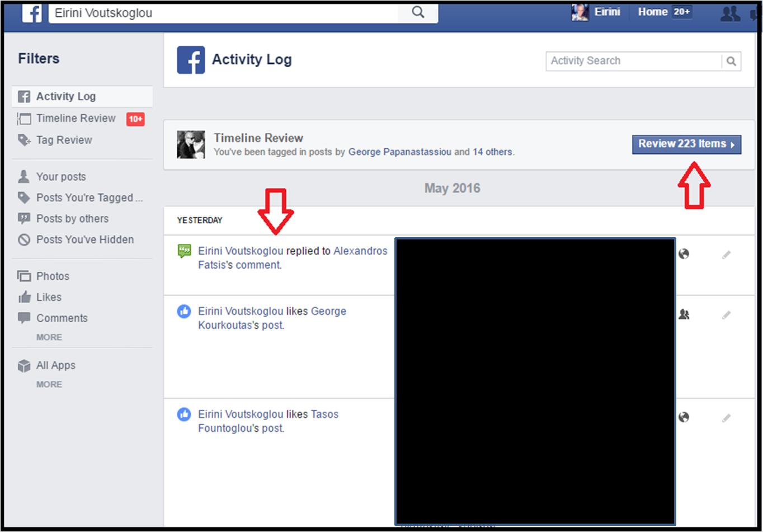Screen dimensions: 763x532
Task: Click the edit pencil for Alexandros Fatsis reply
Action: click(726, 255)
